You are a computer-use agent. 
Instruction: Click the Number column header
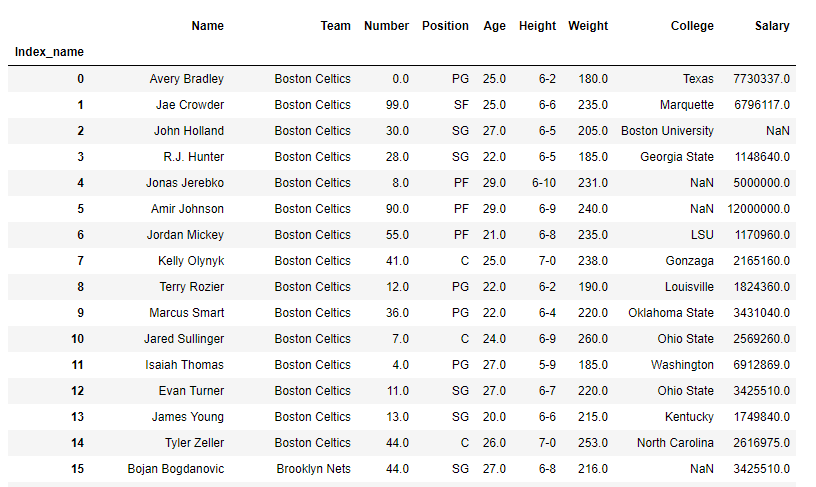[386, 26]
